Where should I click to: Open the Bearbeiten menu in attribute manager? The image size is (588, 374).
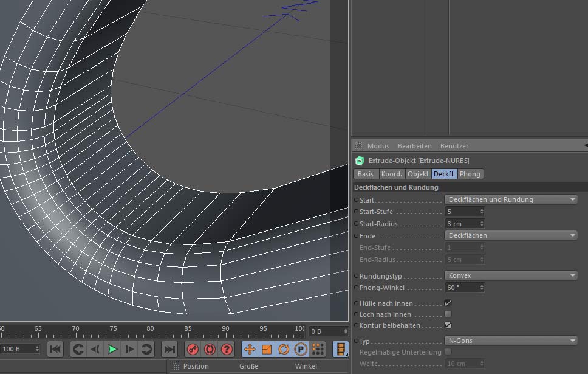tap(414, 146)
